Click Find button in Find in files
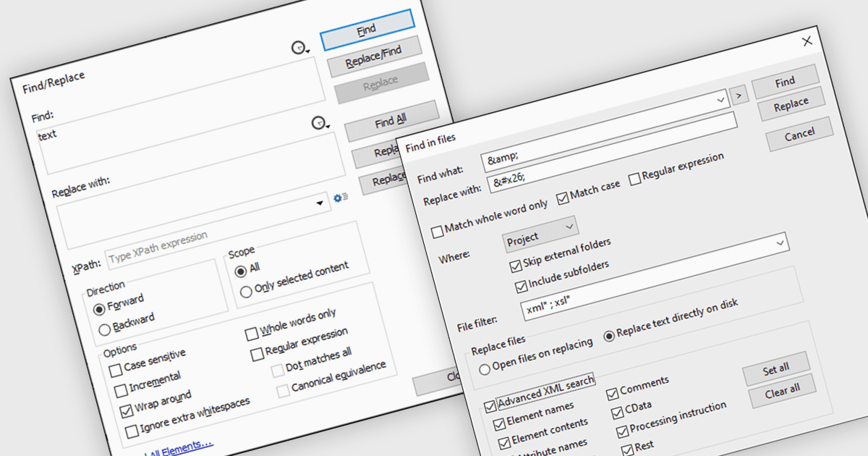 (786, 82)
